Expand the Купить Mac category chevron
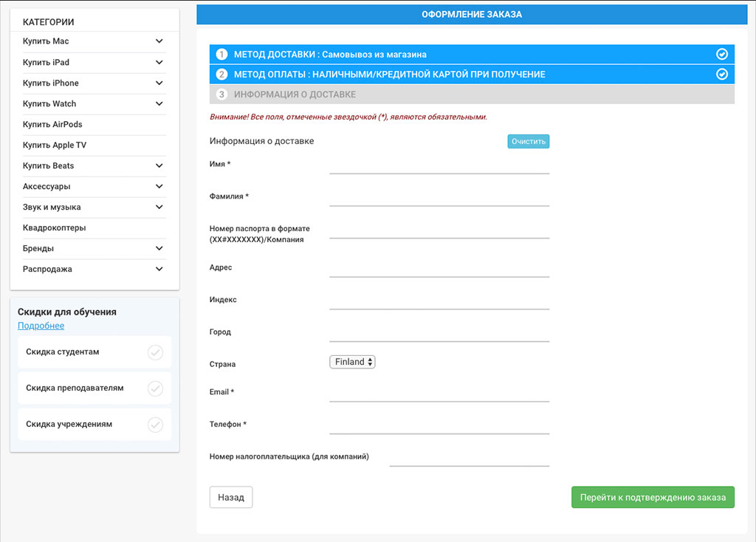The height and width of the screenshot is (542, 756). pos(159,41)
